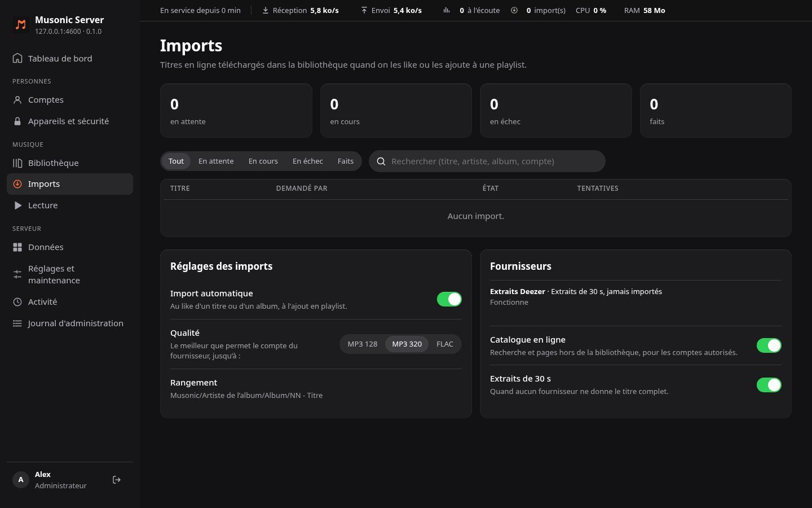Go to Activité page

(70, 302)
